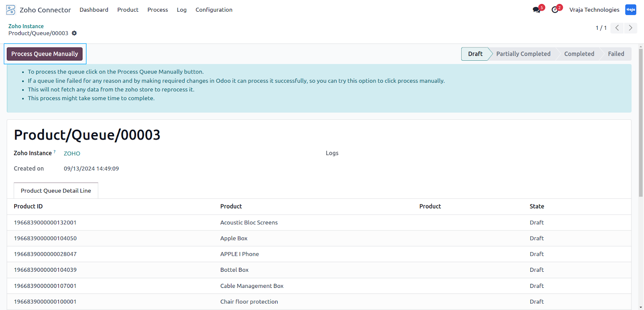Set status to Failed
The width and height of the screenshot is (644, 310).
click(616, 54)
